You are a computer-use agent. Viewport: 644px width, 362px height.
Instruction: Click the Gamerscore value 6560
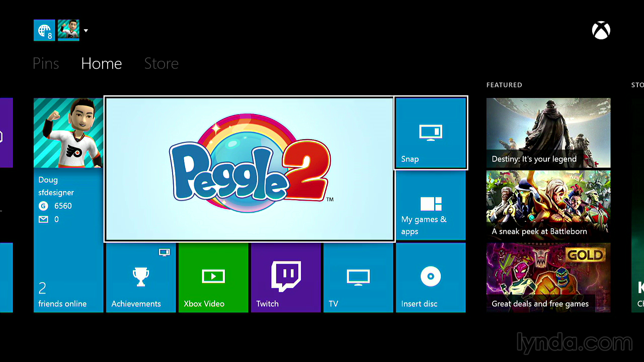coord(63,206)
